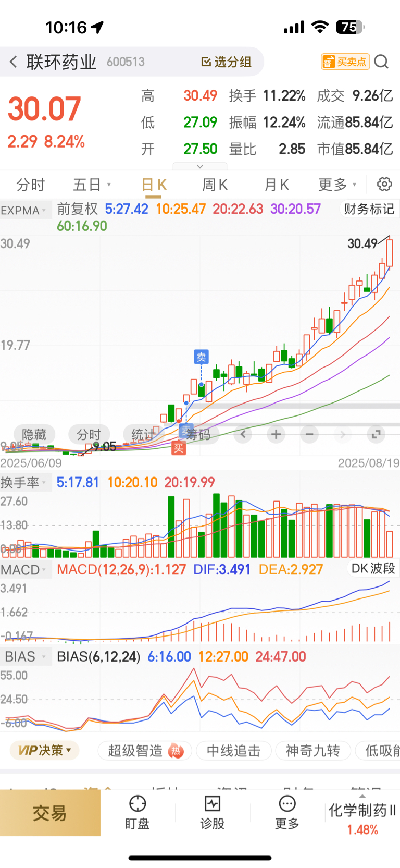
Task: Tap 隐藏 to hide chart markers
Action: pos(34,434)
